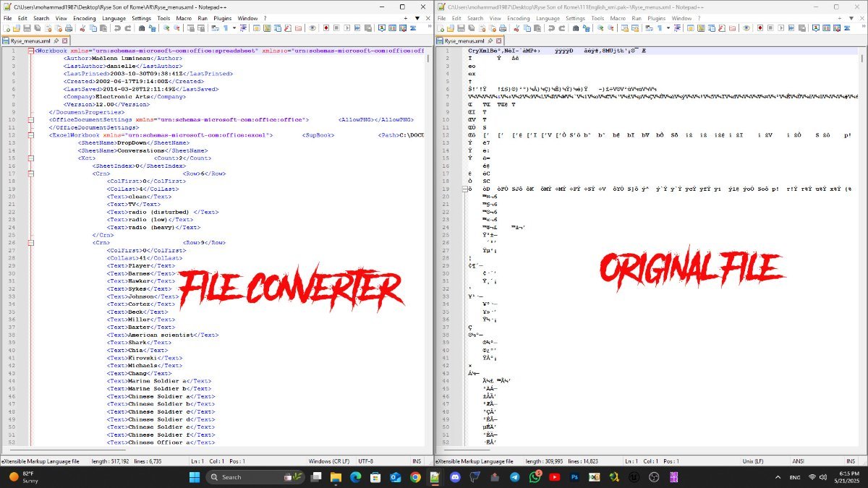Click the Save all icon in the right Notepad++ window
This screenshot has height=488, width=868.
[x=471, y=28]
